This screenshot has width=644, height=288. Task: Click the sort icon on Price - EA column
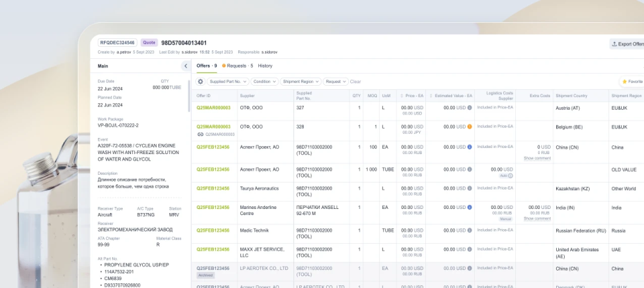pyautogui.click(x=401, y=96)
